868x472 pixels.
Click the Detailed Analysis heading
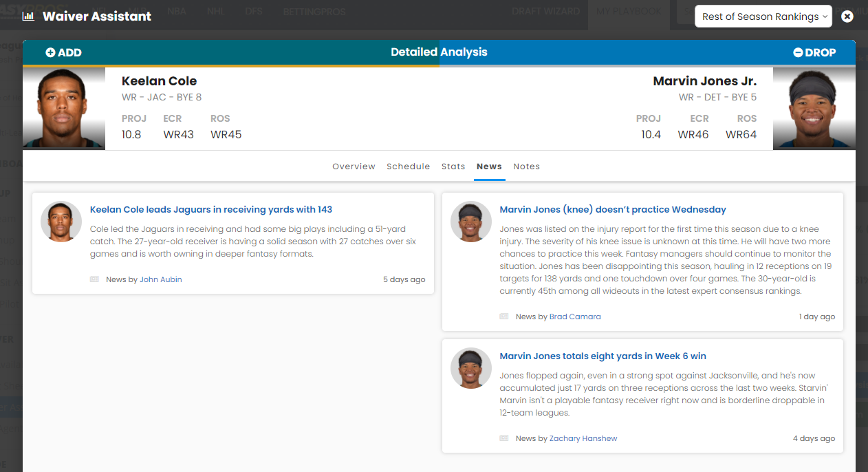(x=439, y=52)
